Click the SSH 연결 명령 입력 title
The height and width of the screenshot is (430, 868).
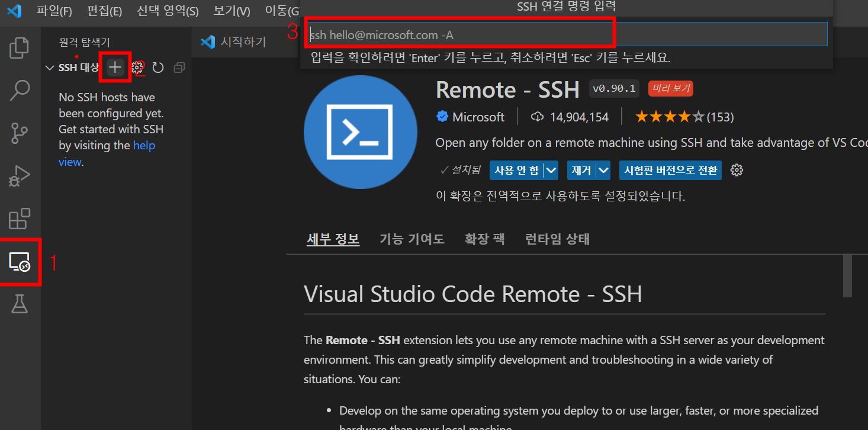[x=566, y=7]
